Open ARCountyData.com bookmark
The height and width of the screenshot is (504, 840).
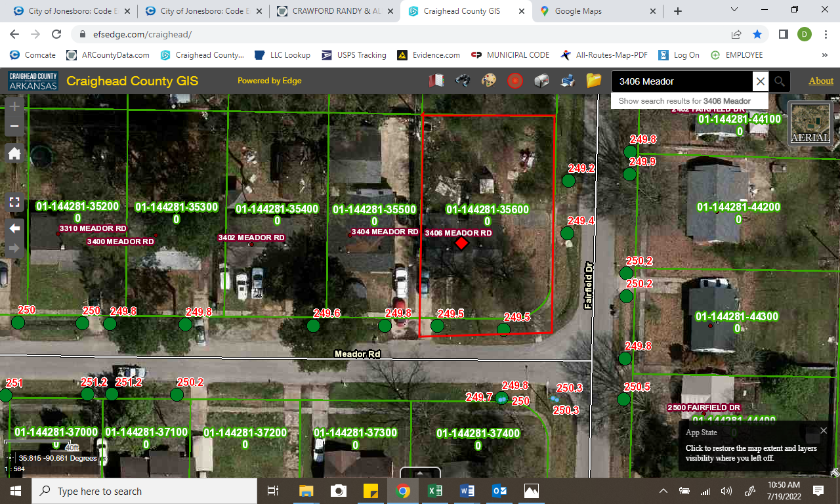(x=108, y=55)
